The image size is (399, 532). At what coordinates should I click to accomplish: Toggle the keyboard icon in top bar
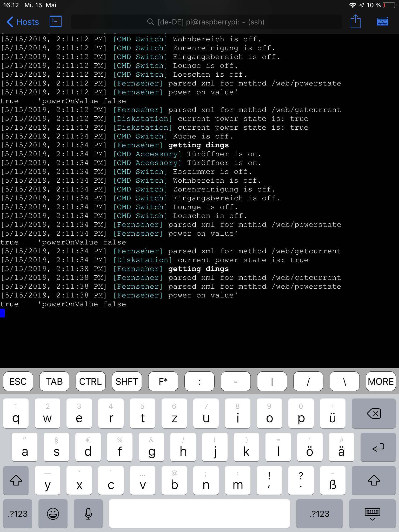(x=382, y=22)
